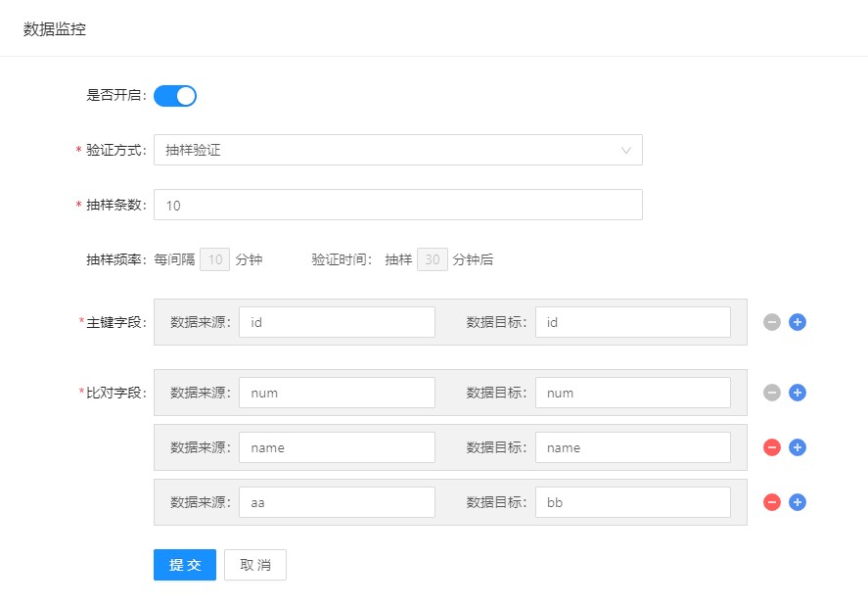
Task: Click the 取消 button
Action: point(255,565)
